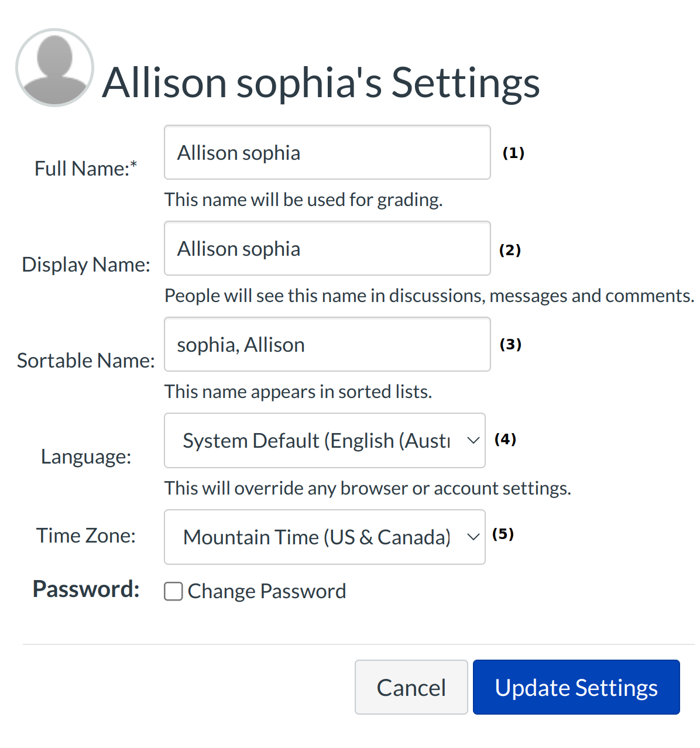Click the "Full Name:" field label
The image size is (700, 748).
click(85, 169)
